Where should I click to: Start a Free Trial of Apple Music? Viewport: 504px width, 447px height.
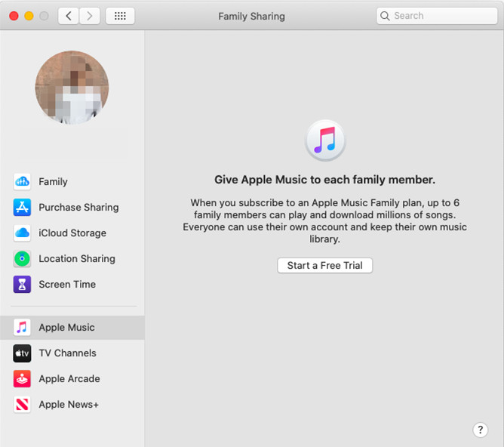click(325, 266)
